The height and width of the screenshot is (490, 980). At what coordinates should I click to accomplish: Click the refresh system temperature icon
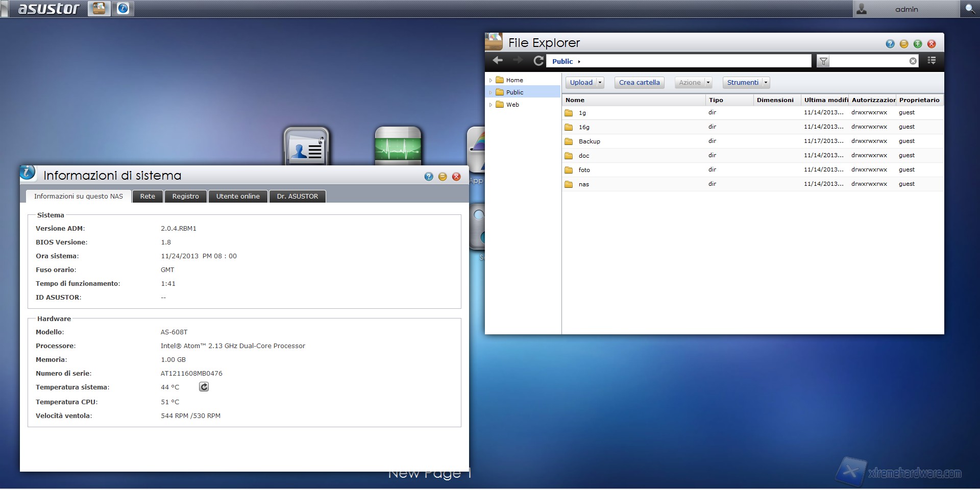(204, 387)
